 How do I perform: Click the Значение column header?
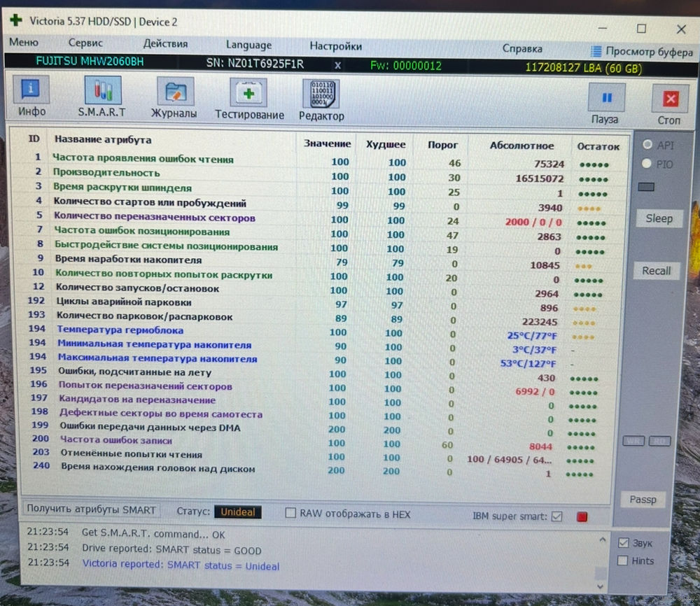click(x=327, y=143)
